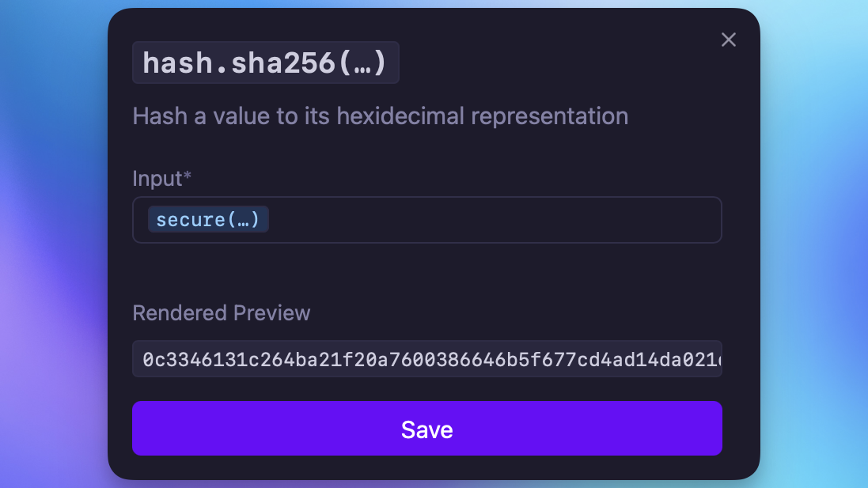Image resolution: width=868 pixels, height=488 pixels.
Task: Click the required asterisk beside Input
Action: pyautogui.click(x=187, y=175)
